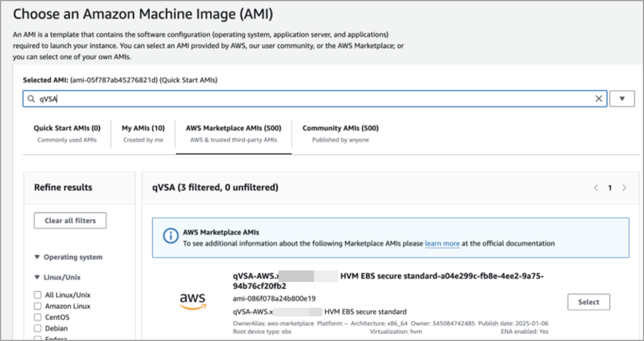This screenshot has width=644, height=341.
Task: Go to previous results page arrow
Action: coord(595,188)
